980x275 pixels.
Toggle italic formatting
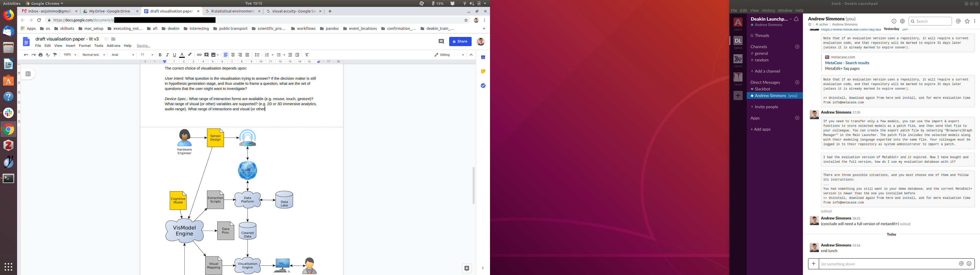click(167, 55)
